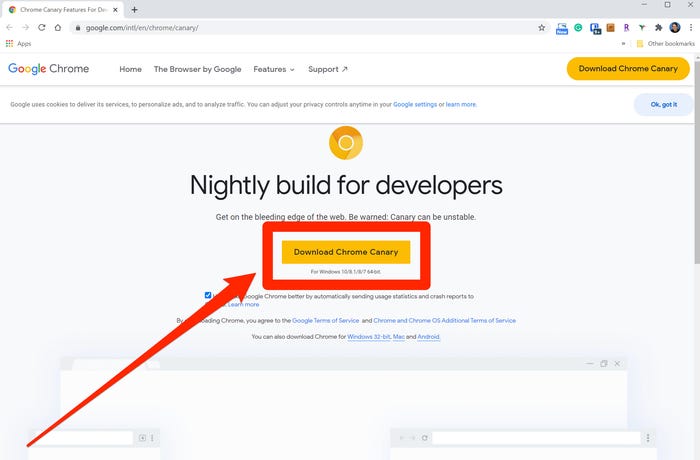Image resolution: width=700 pixels, height=460 pixels.
Task: Open the brown square extension icon
Action: tap(611, 28)
